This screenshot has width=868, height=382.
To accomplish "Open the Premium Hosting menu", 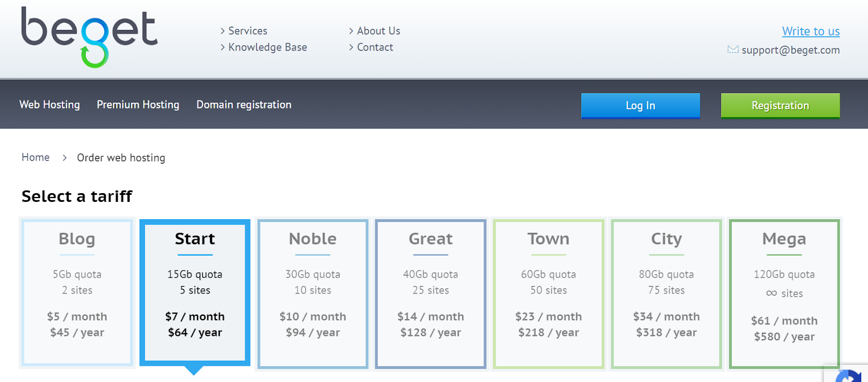I will pos(138,105).
